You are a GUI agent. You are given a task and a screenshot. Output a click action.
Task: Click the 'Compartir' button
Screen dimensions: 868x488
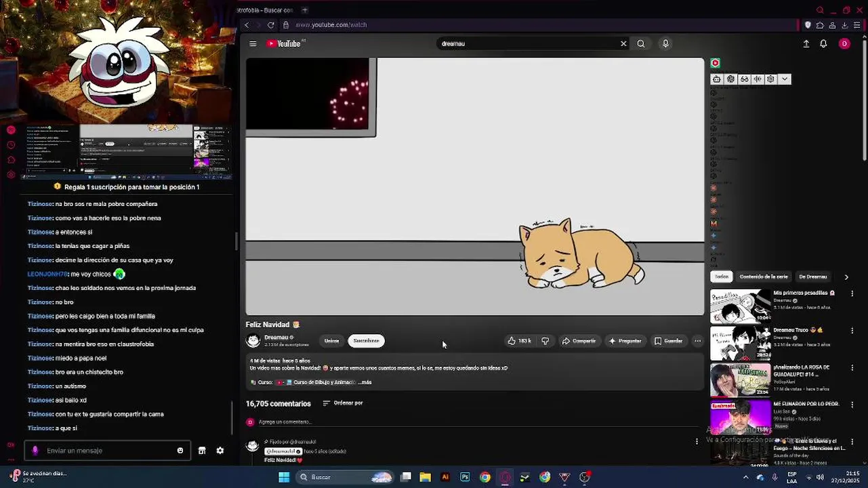[x=579, y=341]
